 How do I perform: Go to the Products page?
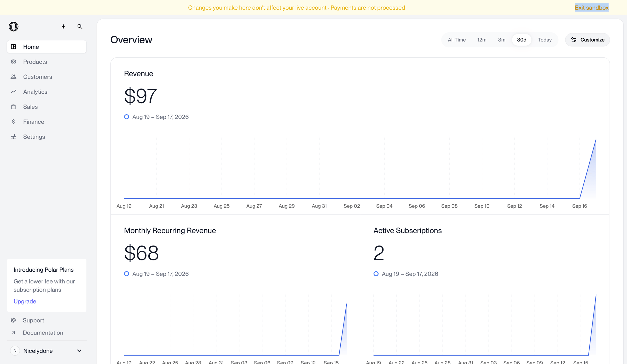(x=47, y=62)
